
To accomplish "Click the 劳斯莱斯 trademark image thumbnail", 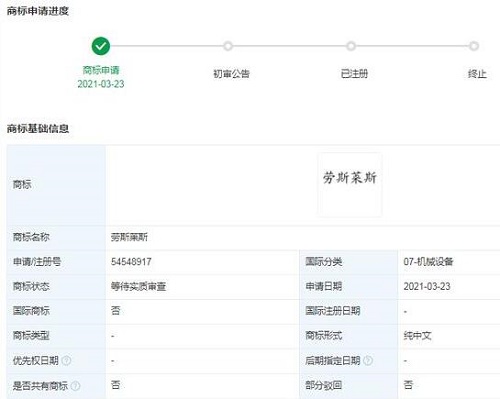I will 350,185.
